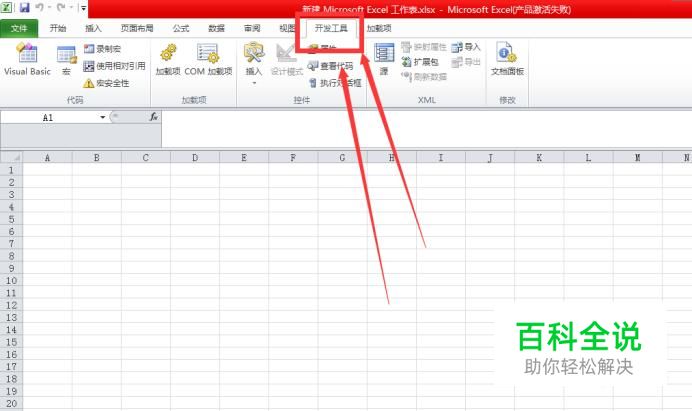Open 宏安全性 macro security settings
The width and height of the screenshot is (692, 411).
point(106,83)
